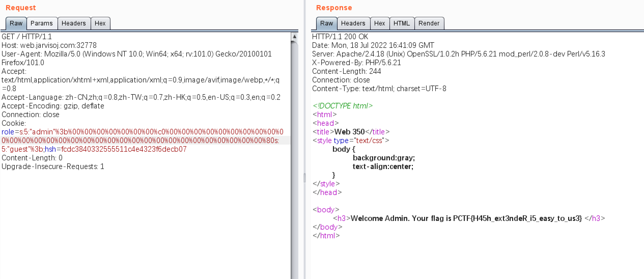Click the Accept-Language request header line
The image size is (644, 279).
[x=141, y=97]
